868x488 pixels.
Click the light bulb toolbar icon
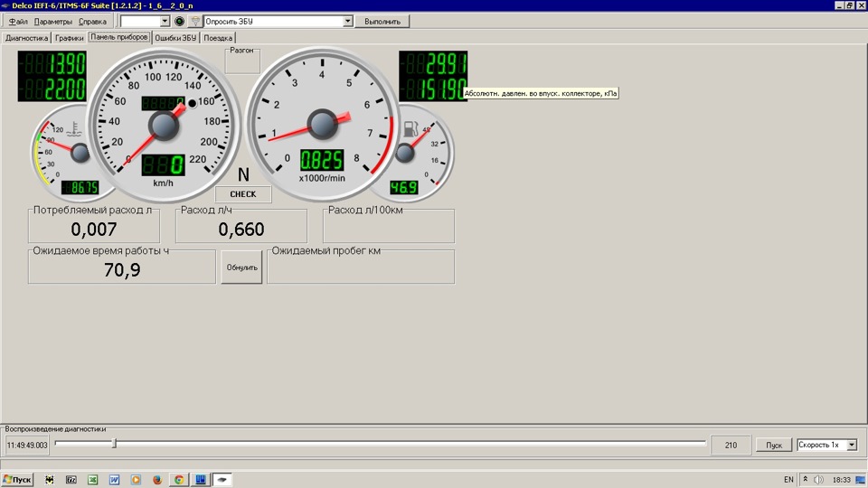pos(195,22)
